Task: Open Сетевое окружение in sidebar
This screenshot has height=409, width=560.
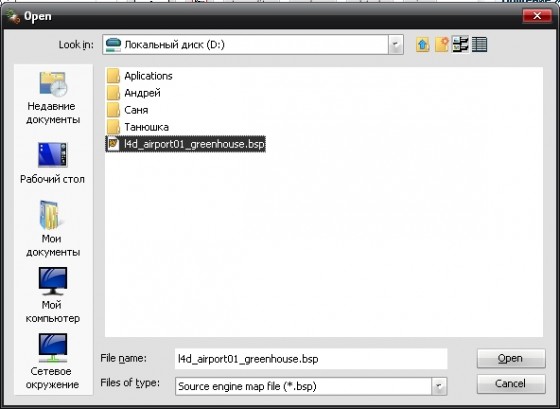Action: pyautogui.click(x=52, y=361)
